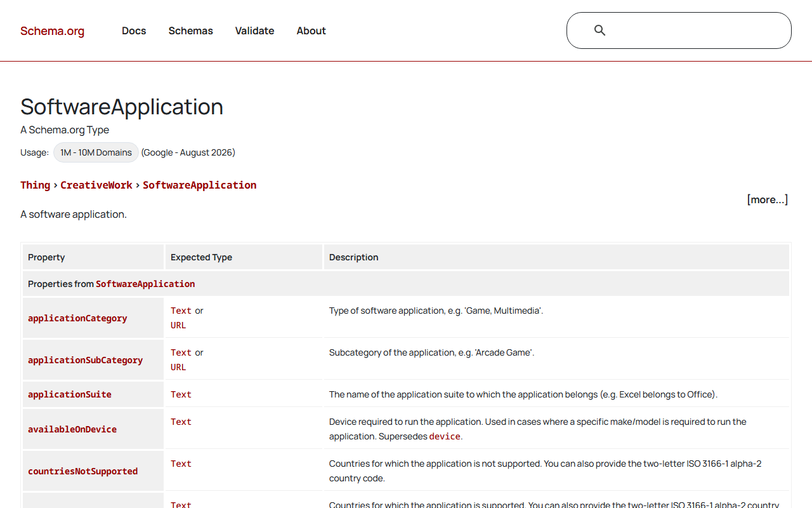Image resolution: width=812 pixels, height=508 pixels.
Task: Click Text type in countriesNotSupported row
Action: tap(181, 464)
